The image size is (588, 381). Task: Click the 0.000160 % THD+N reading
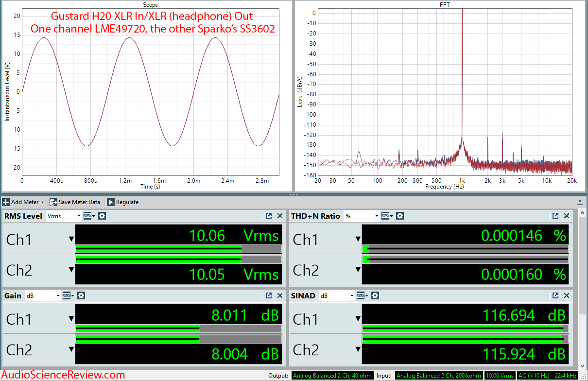tap(524, 275)
